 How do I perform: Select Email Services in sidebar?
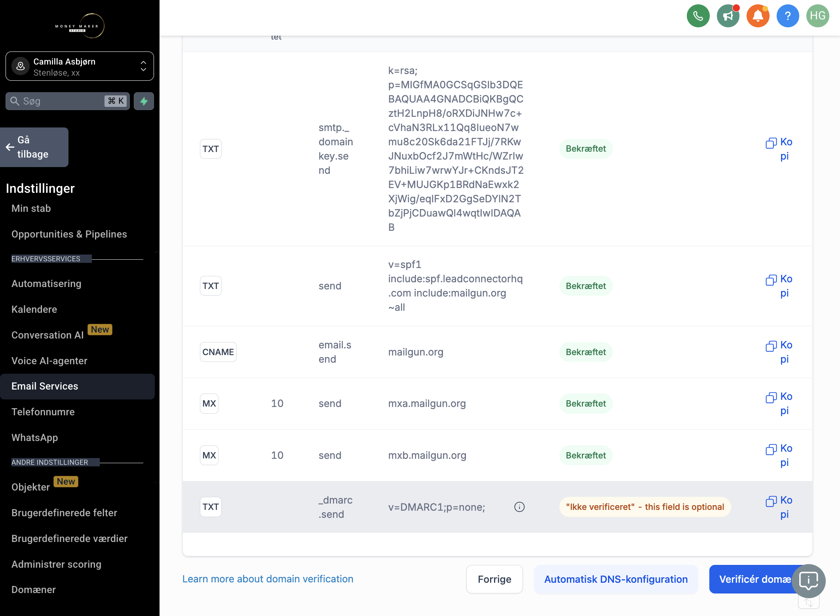[77, 386]
